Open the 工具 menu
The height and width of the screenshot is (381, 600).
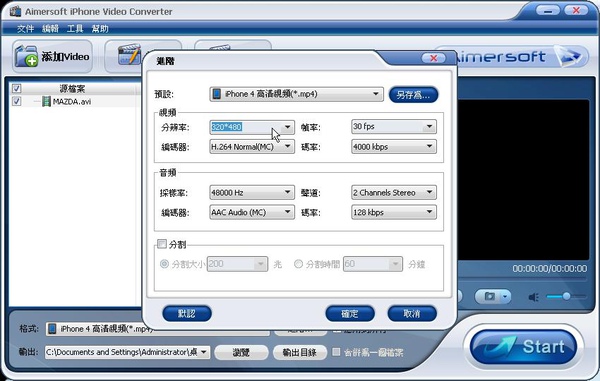click(75, 29)
